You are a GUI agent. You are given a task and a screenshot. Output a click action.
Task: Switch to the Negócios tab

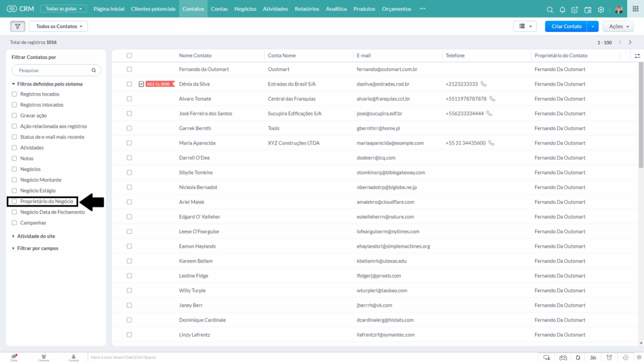click(245, 9)
